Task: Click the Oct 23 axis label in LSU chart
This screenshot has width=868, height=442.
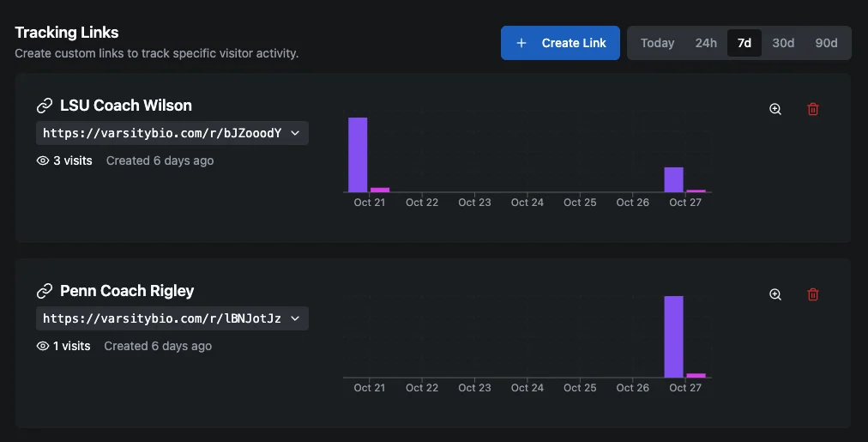Action: 474,203
